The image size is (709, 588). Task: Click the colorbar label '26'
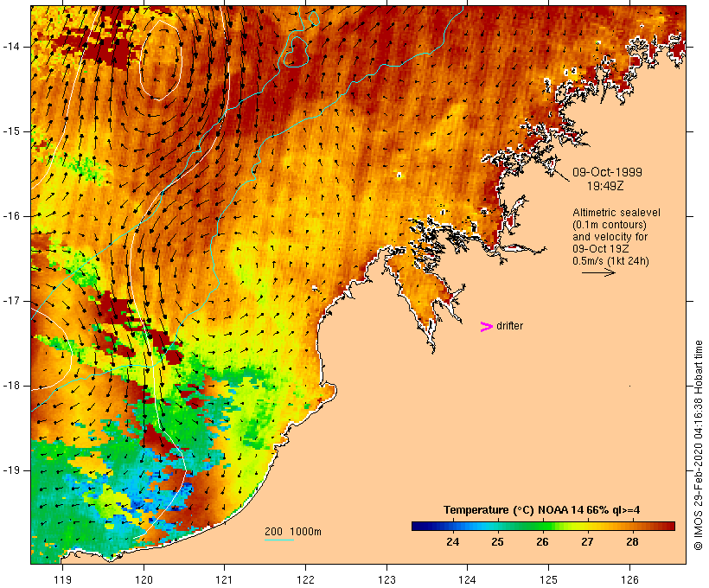click(x=542, y=542)
